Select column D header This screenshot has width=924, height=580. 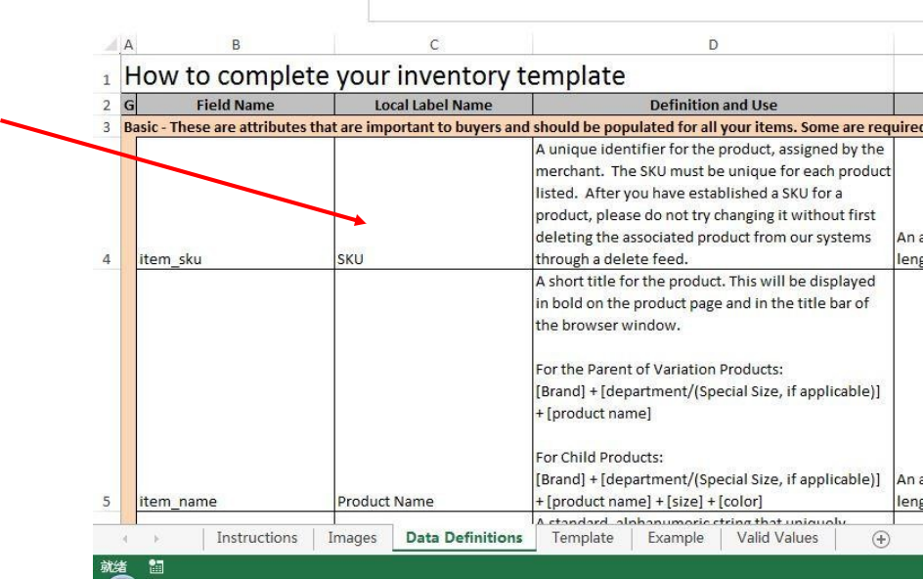713,45
